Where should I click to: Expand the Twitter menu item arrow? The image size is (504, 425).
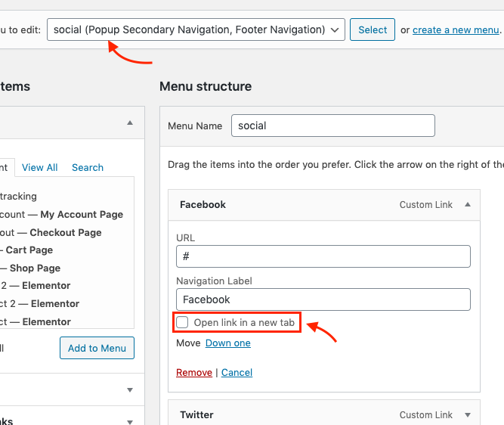(x=468, y=414)
